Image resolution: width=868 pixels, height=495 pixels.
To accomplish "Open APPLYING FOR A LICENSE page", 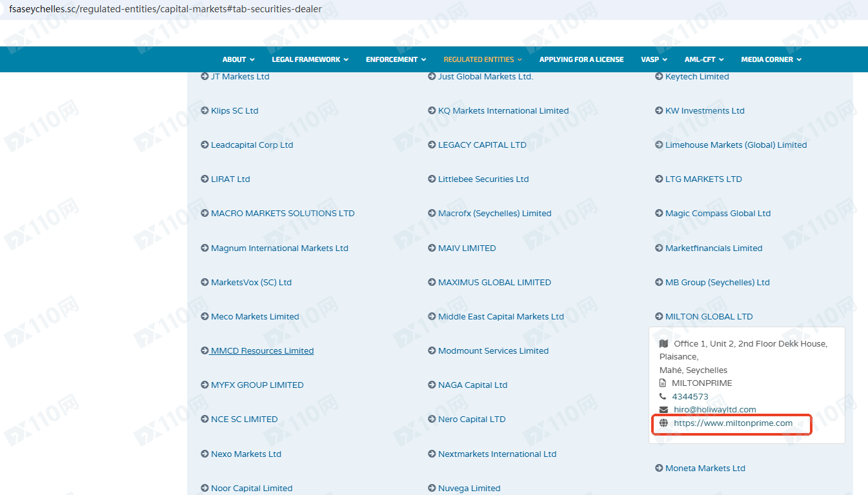I will [581, 59].
